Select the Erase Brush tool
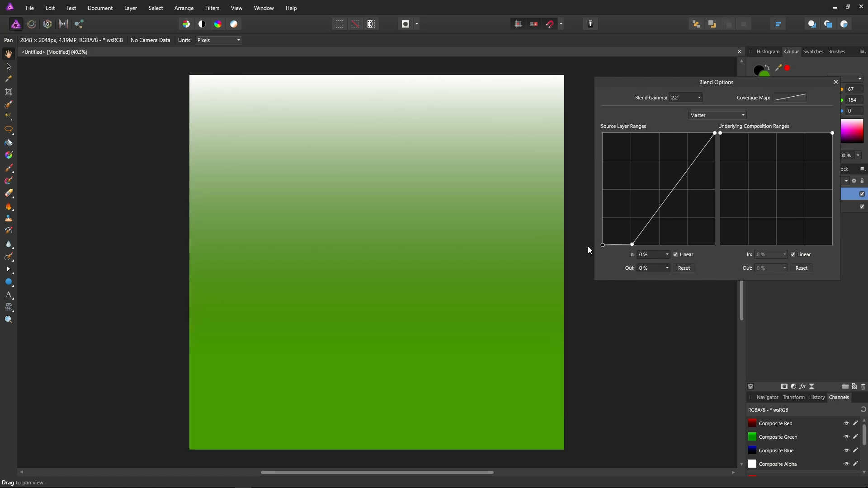868x488 pixels. point(8,193)
